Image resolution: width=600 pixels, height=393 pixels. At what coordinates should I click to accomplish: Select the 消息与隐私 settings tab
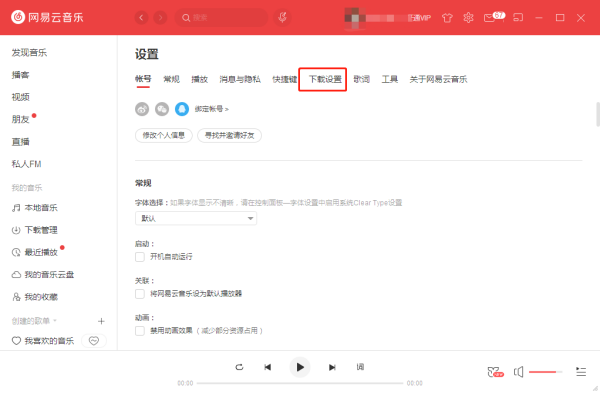[x=240, y=79]
